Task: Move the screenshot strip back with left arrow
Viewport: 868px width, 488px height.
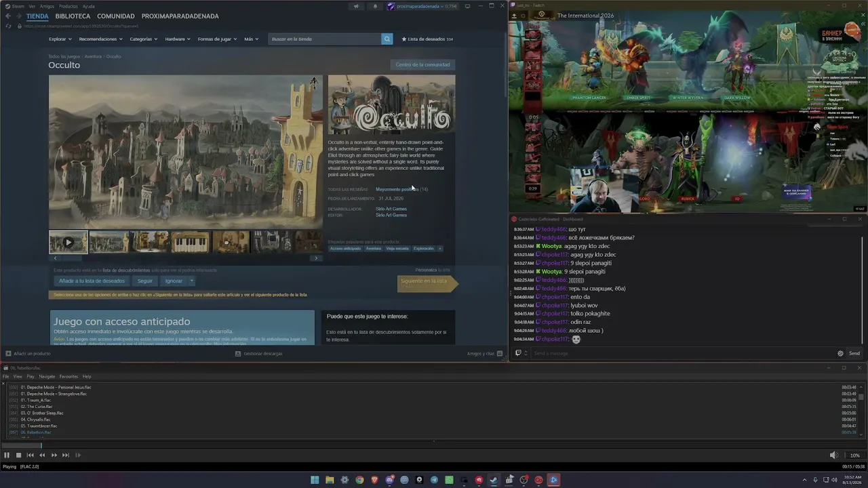Action: pos(55,258)
